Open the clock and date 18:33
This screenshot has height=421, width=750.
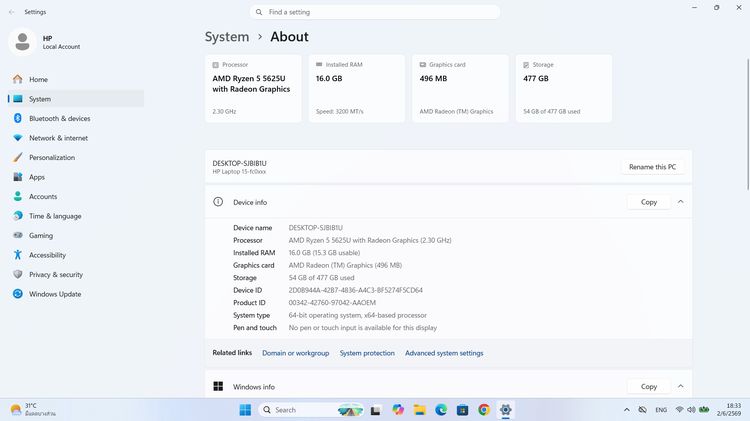click(728, 410)
